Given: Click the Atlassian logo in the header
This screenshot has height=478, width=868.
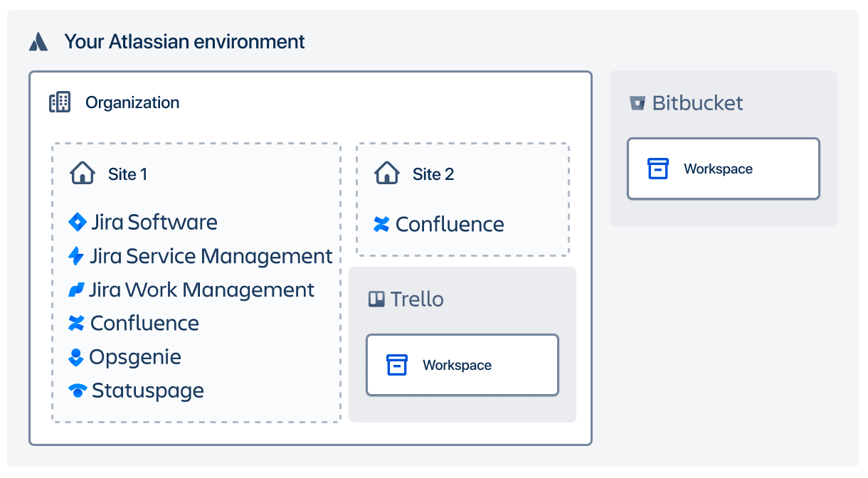Looking at the screenshot, I should (x=39, y=41).
